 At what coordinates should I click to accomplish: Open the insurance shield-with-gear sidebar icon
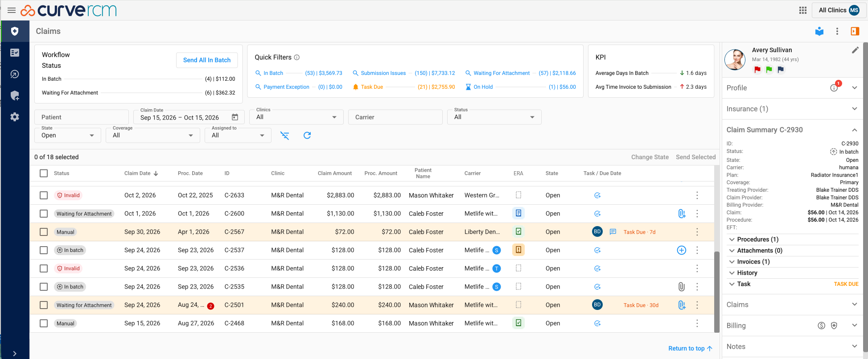pos(15,95)
